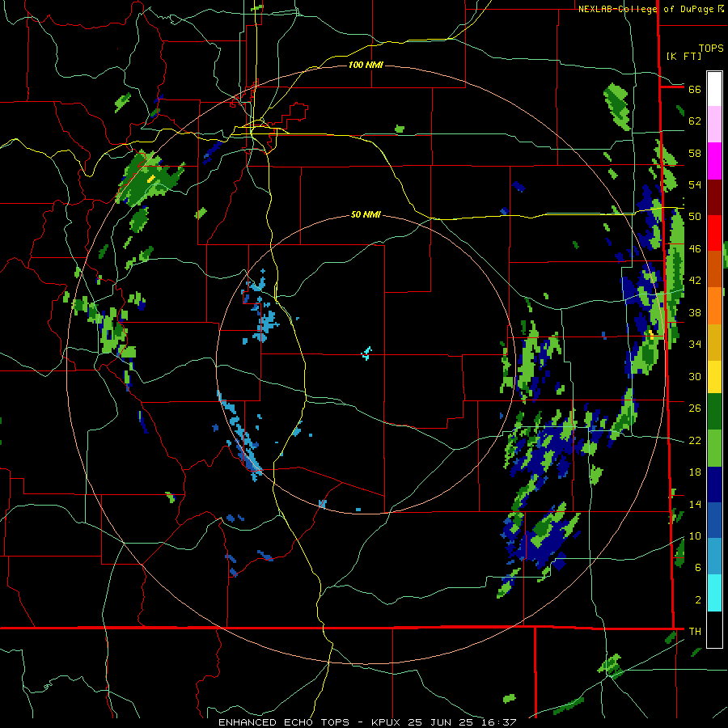Pick the black TH legend swatch

coord(714,629)
